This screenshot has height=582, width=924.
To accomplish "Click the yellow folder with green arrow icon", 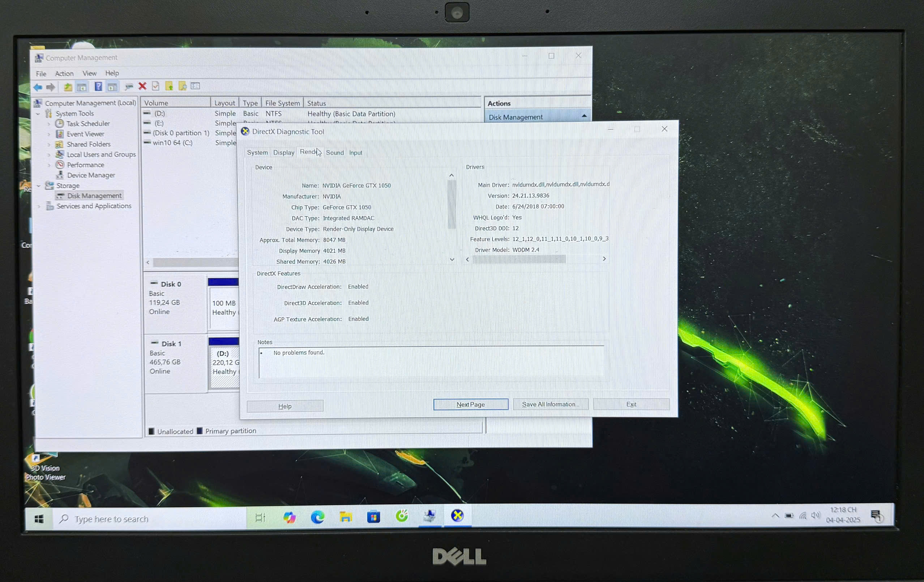I will 169,86.
